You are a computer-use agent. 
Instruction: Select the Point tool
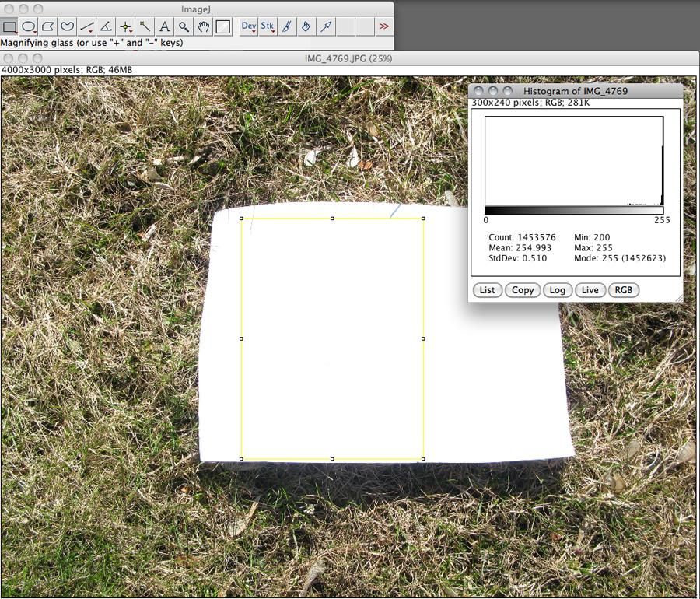[x=125, y=26]
